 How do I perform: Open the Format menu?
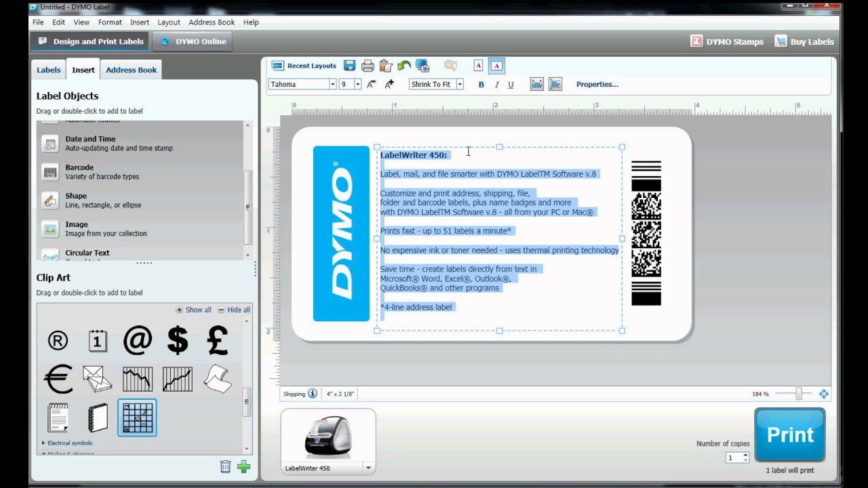click(x=110, y=22)
